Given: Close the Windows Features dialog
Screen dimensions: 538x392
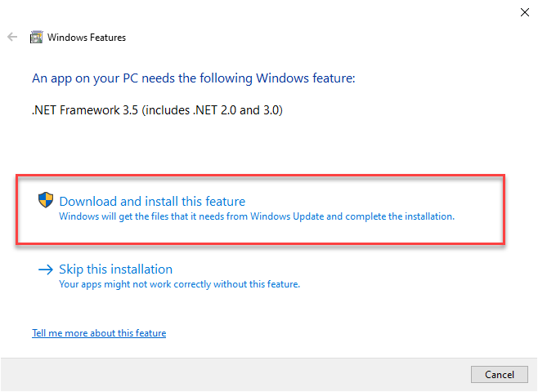Looking at the screenshot, I should coord(523,11).
